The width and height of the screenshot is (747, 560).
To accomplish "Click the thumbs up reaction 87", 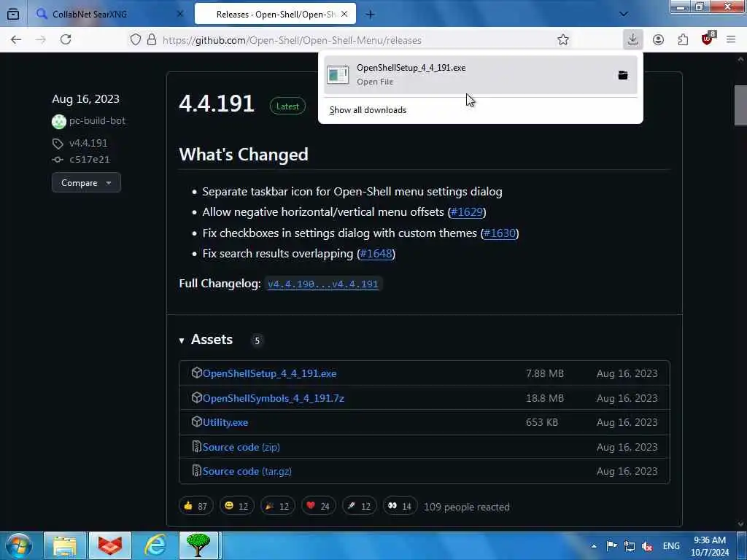I will pyautogui.click(x=196, y=506).
